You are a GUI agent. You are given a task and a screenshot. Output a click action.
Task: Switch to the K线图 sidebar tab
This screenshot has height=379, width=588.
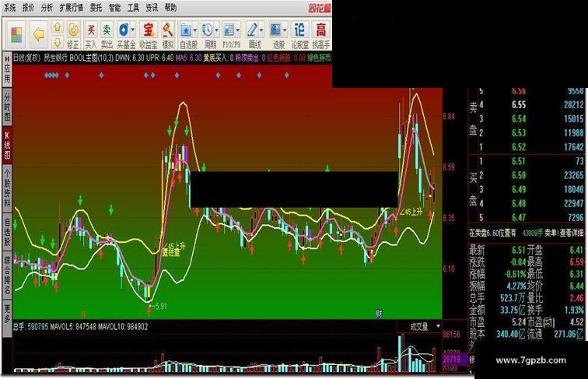tap(7, 146)
